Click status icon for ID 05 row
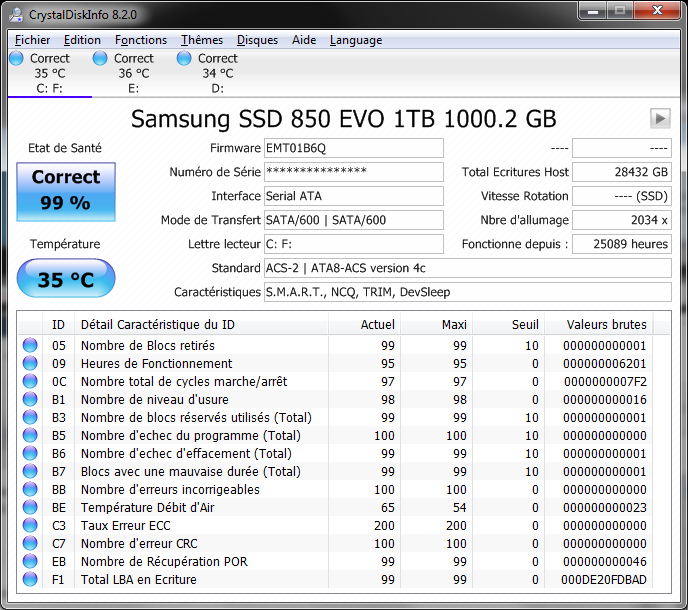This screenshot has height=610, width=688. pos(30,345)
